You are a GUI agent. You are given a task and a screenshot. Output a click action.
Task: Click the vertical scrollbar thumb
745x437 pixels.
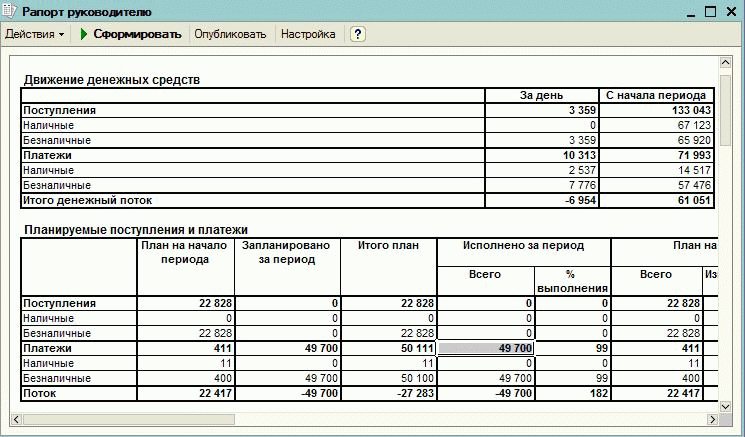(x=725, y=110)
